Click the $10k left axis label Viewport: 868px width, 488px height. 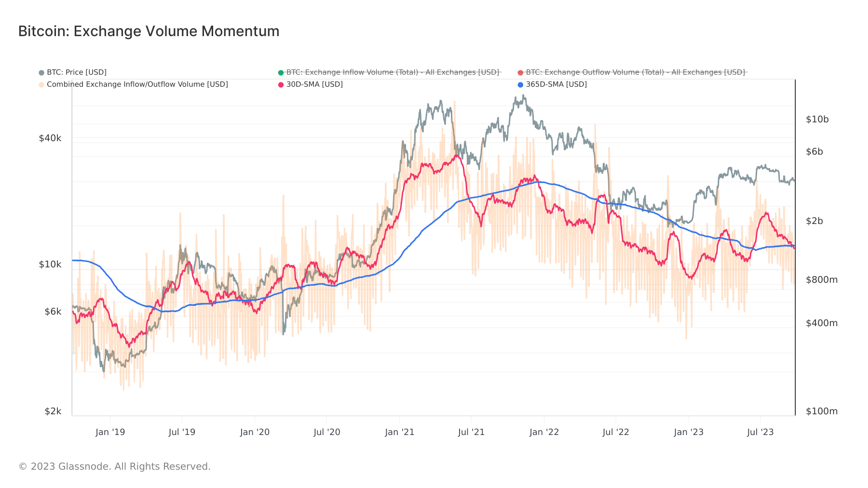coord(50,264)
